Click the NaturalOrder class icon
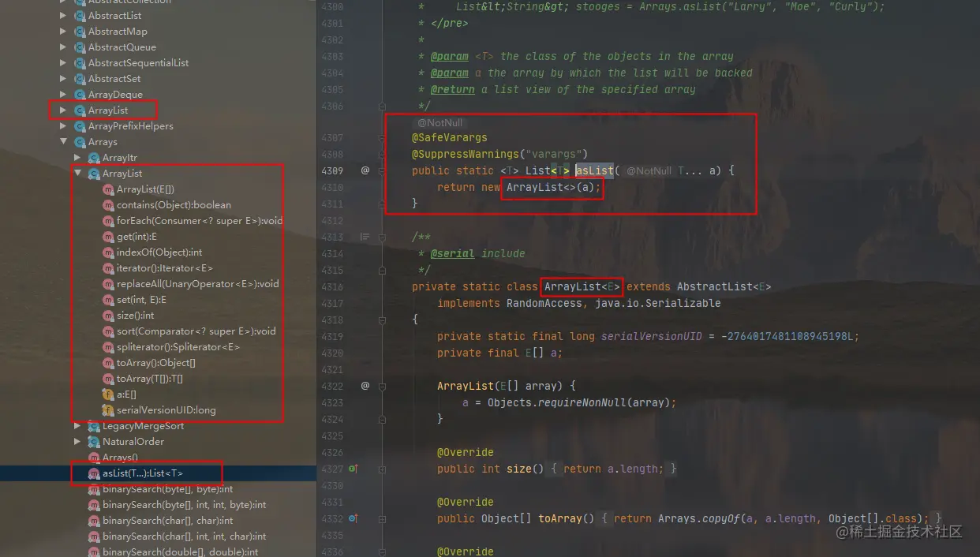The height and width of the screenshot is (557, 980). pyautogui.click(x=94, y=442)
